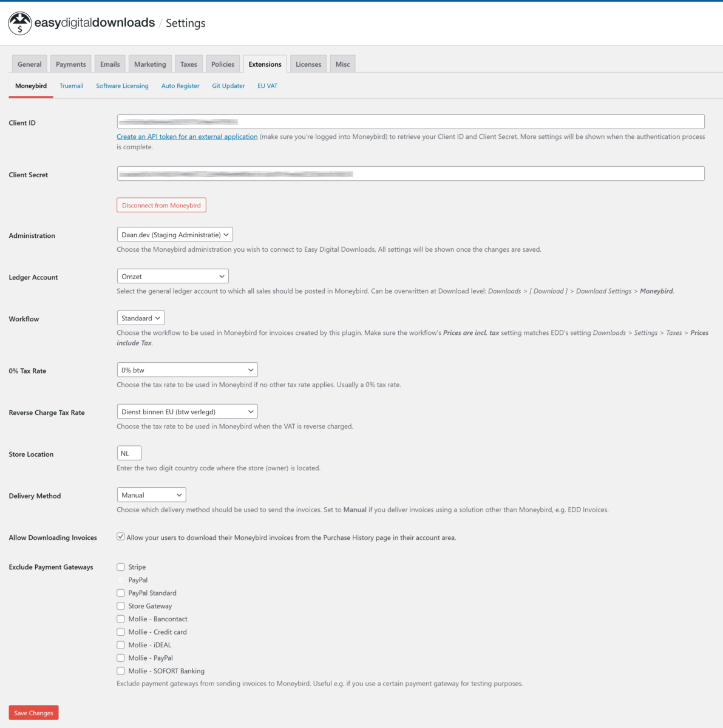Image resolution: width=723 pixels, height=728 pixels.
Task: Click the Client ID label
Action: [22, 123]
